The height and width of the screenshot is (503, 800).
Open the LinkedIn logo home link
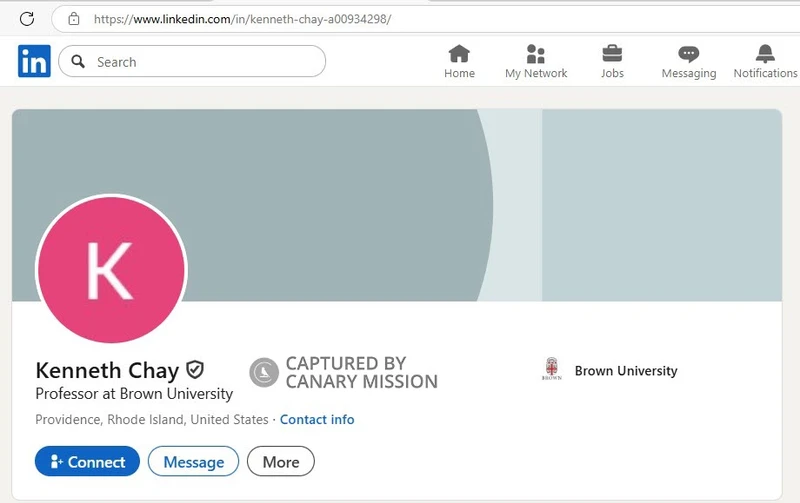[x=34, y=61]
